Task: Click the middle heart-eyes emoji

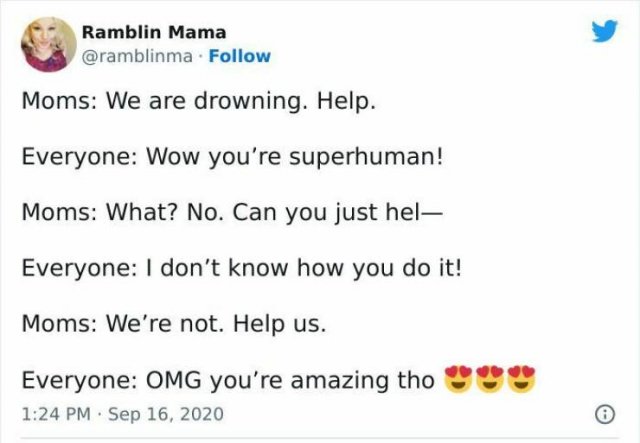Action: (x=490, y=379)
